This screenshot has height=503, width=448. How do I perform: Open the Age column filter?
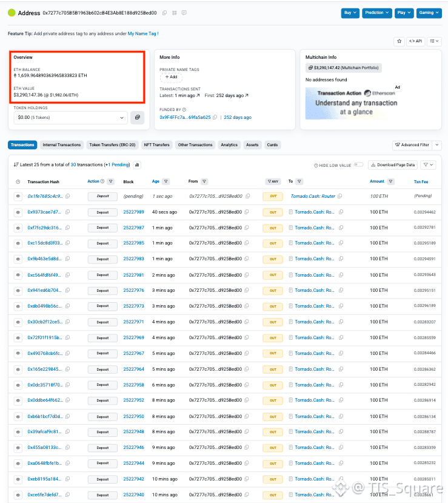165,181
